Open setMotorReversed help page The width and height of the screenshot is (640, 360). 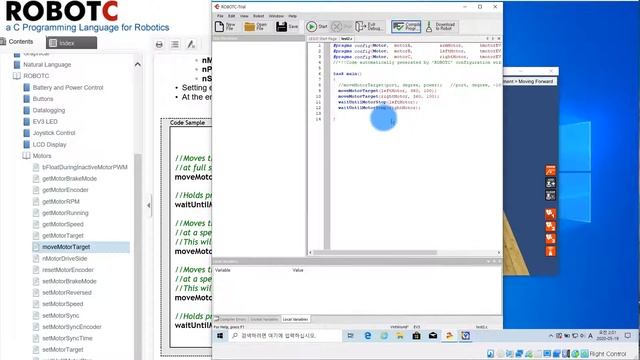click(x=67, y=293)
